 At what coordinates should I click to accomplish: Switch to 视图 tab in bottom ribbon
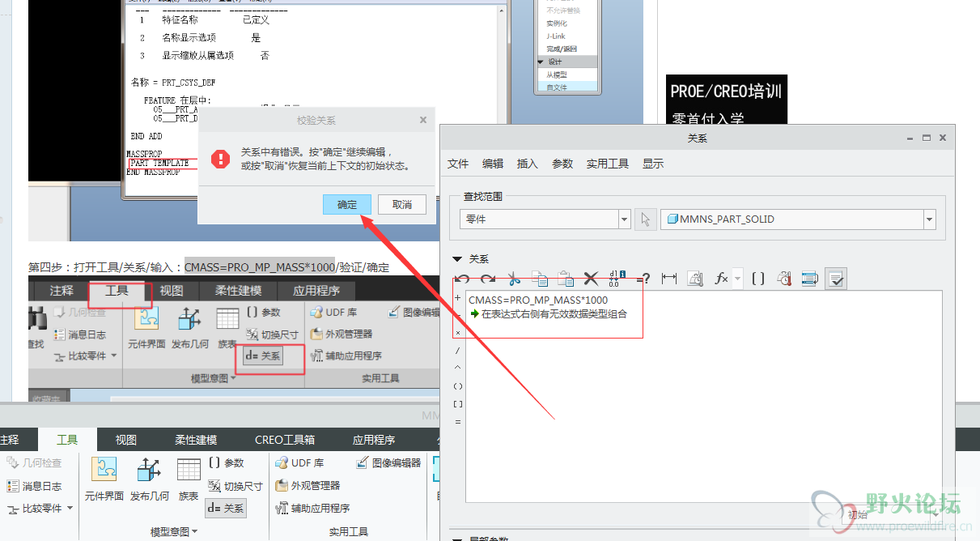(x=125, y=440)
